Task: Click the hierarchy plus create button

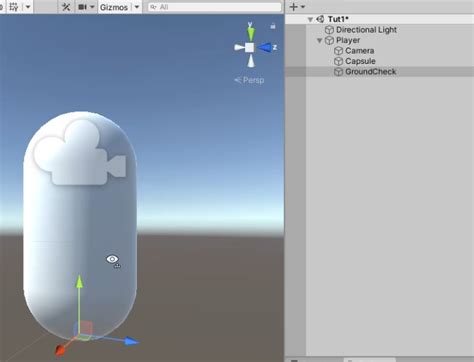Action: click(294, 7)
